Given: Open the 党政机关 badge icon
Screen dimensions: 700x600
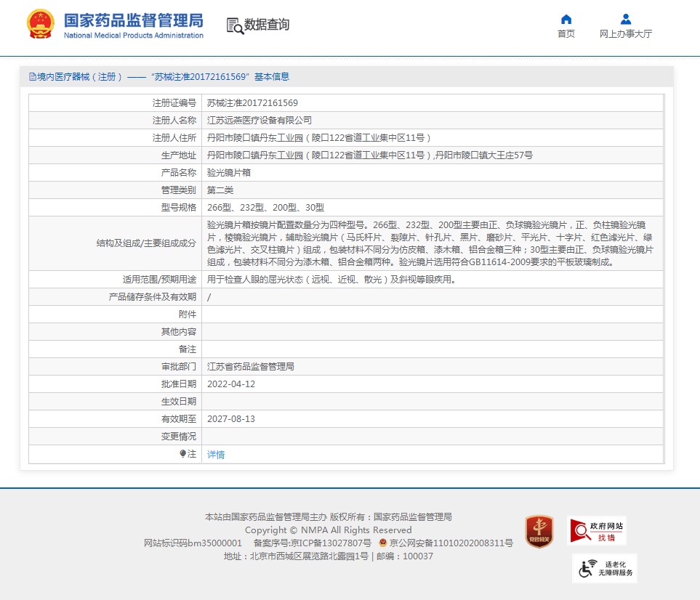Looking at the screenshot, I should 539,531.
